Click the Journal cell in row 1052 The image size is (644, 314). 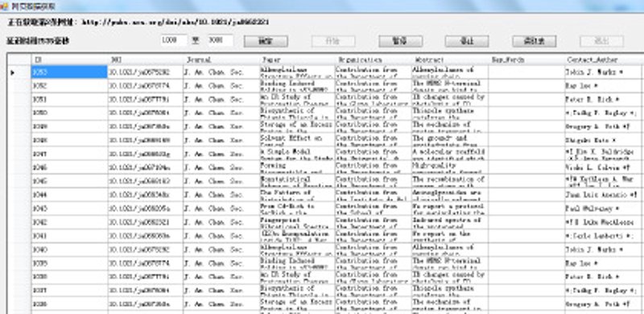221,86
